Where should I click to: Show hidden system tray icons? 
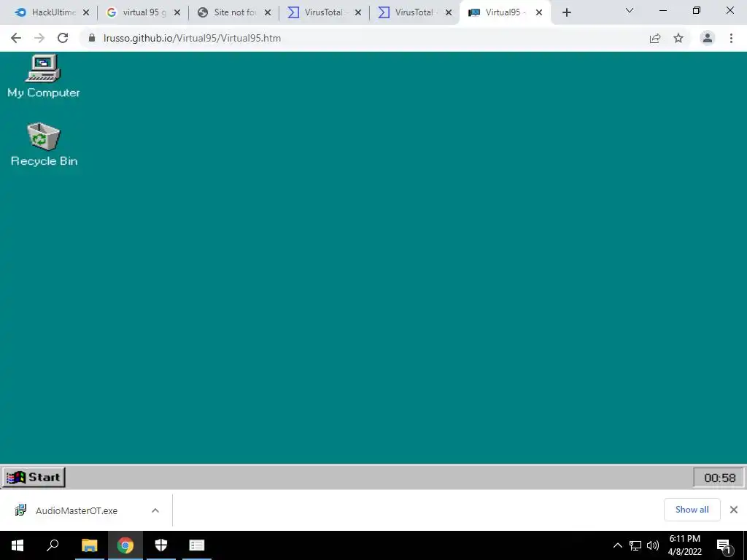tap(617, 545)
